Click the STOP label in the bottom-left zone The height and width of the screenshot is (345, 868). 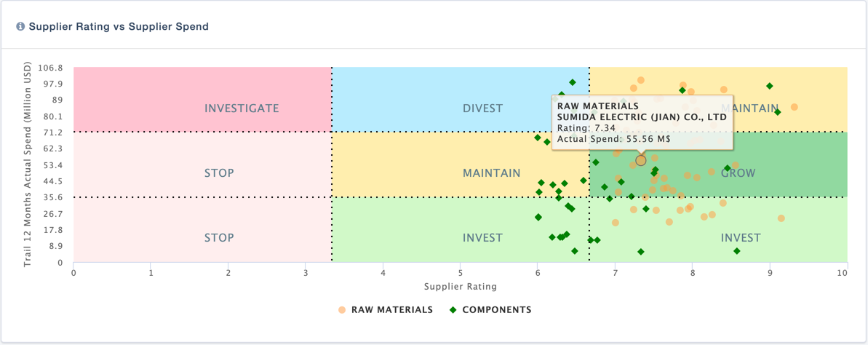(x=219, y=238)
